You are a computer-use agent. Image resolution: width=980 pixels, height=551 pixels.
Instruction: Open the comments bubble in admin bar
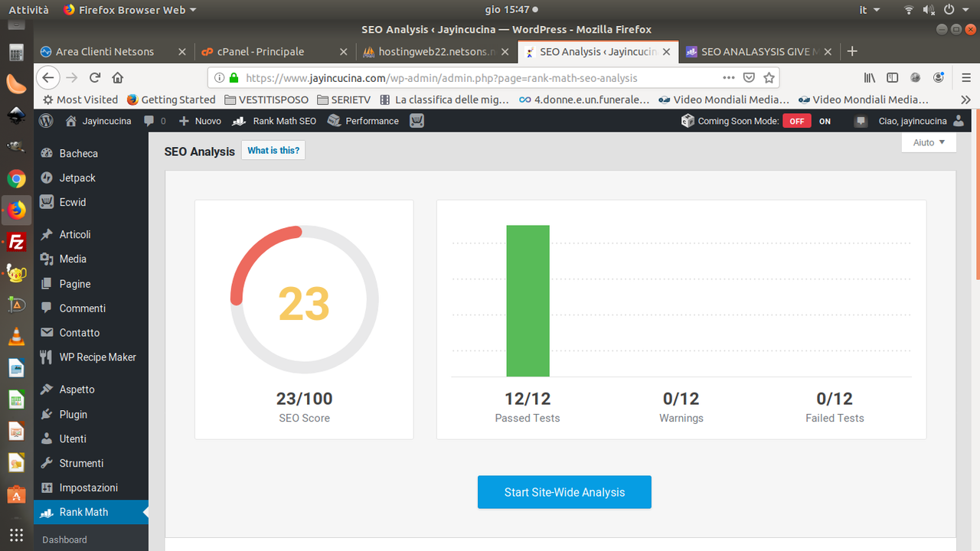(155, 121)
